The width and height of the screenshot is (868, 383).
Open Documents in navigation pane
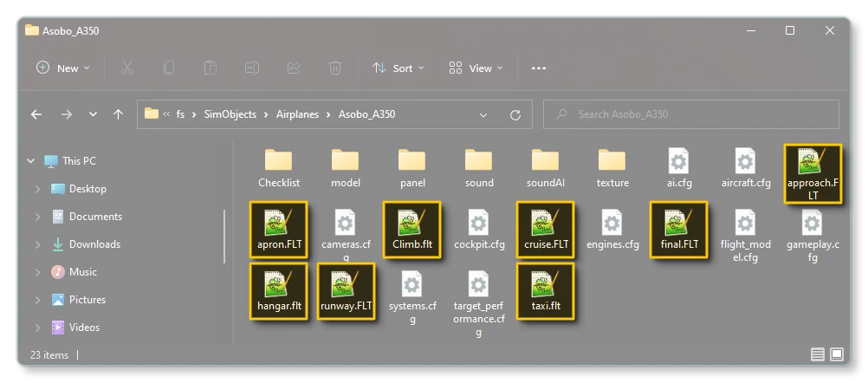[x=87, y=217]
